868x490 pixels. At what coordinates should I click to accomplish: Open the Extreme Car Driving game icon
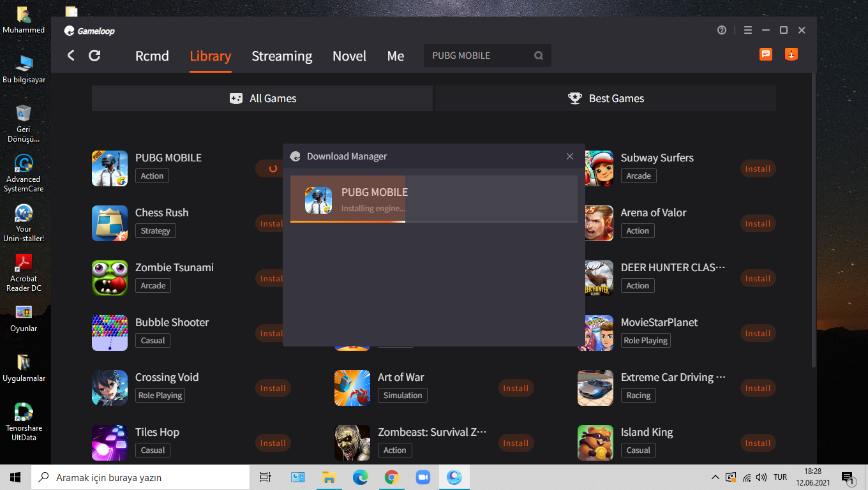[595, 388]
